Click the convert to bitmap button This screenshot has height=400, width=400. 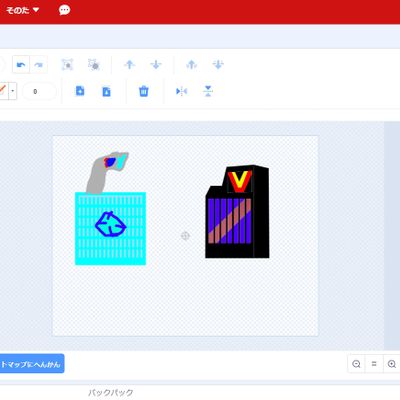[x=31, y=364]
